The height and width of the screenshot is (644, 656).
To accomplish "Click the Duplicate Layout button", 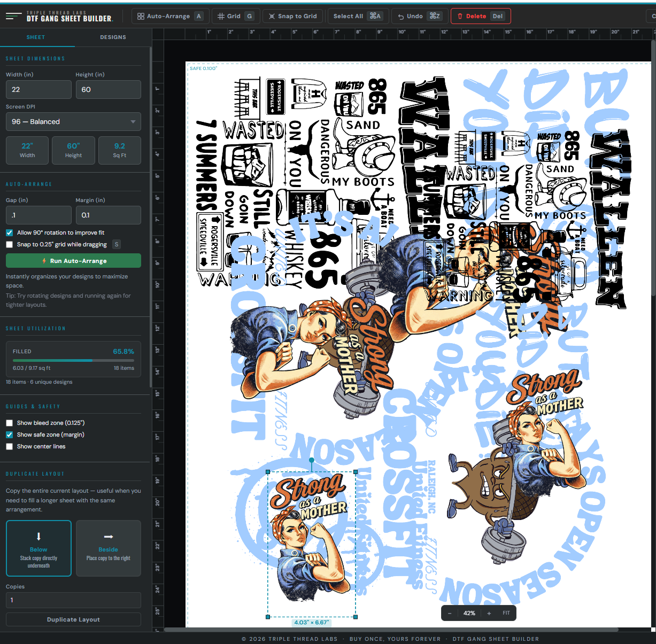I will tap(73, 619).
